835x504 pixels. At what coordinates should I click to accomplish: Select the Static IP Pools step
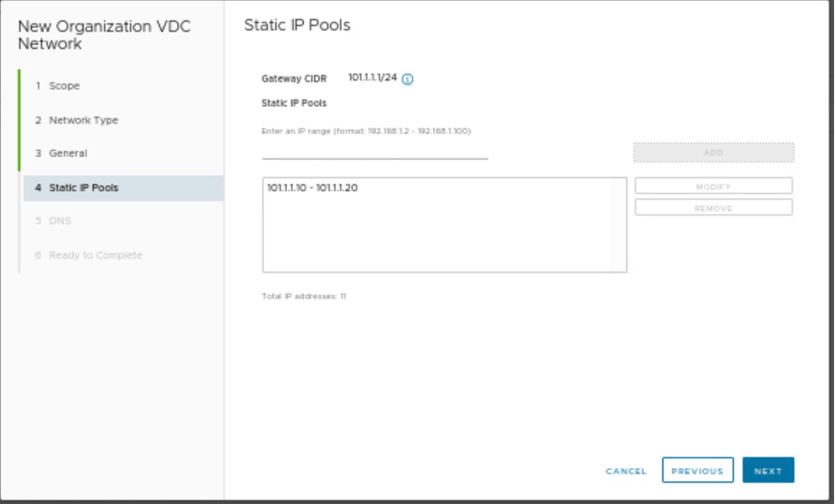[83, 187]
